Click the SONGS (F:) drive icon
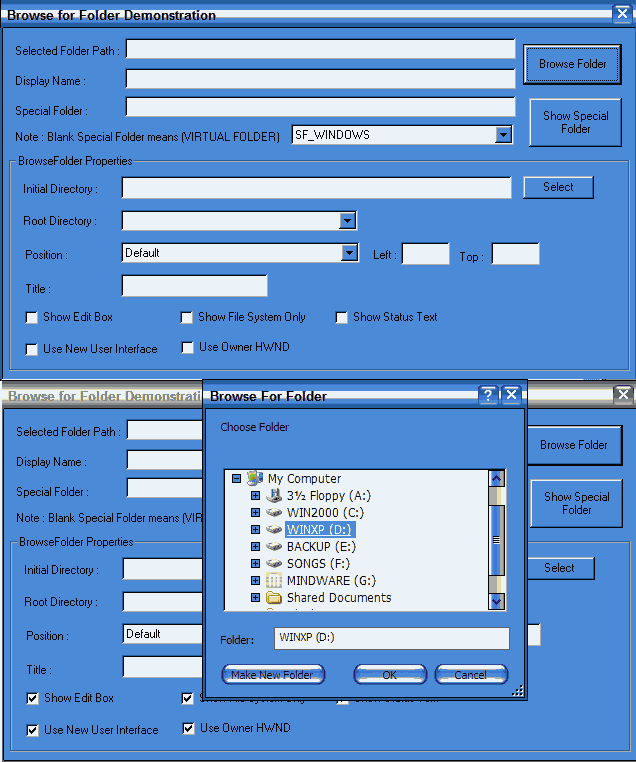Screen dimensions: 636x762 click(274, 564)
